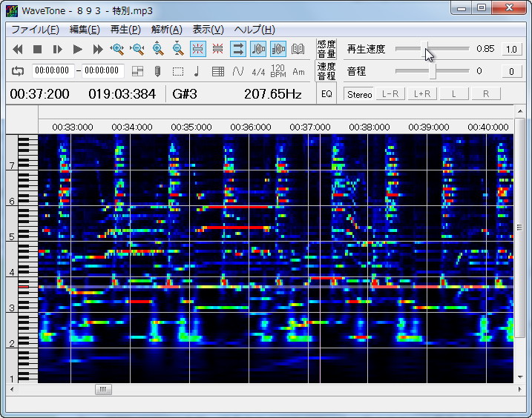Open the ファイル(F) menu
The height and width of the screenshot is (418, 532).
pyautogui.click(x=36, y=30)
